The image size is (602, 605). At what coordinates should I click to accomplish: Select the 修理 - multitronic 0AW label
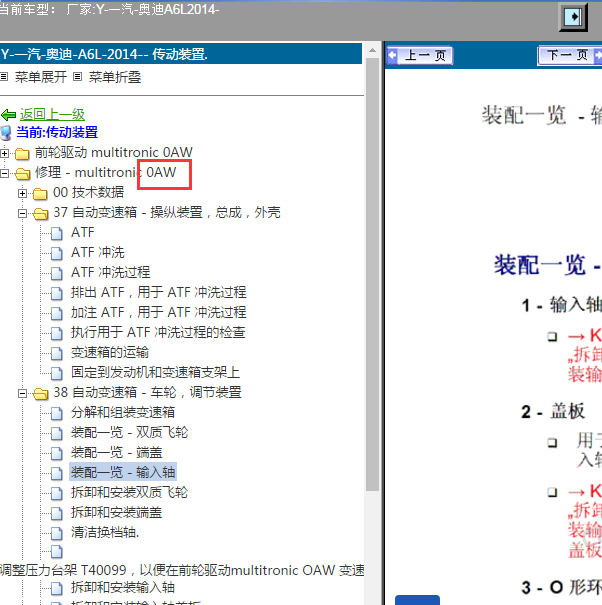point(106,172)
